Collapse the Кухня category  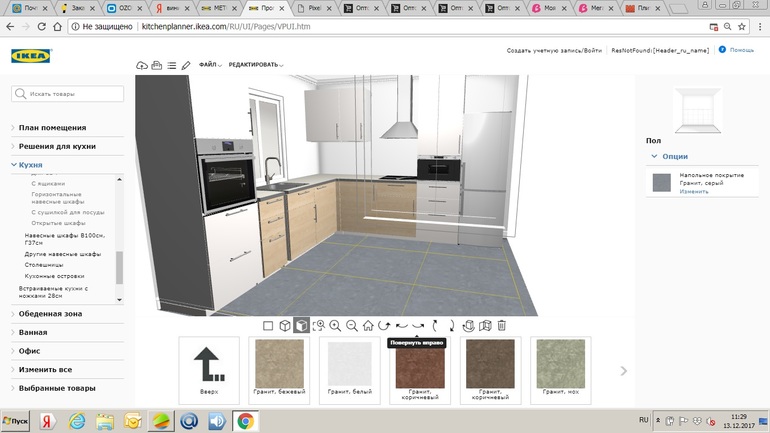coord(30,164)
